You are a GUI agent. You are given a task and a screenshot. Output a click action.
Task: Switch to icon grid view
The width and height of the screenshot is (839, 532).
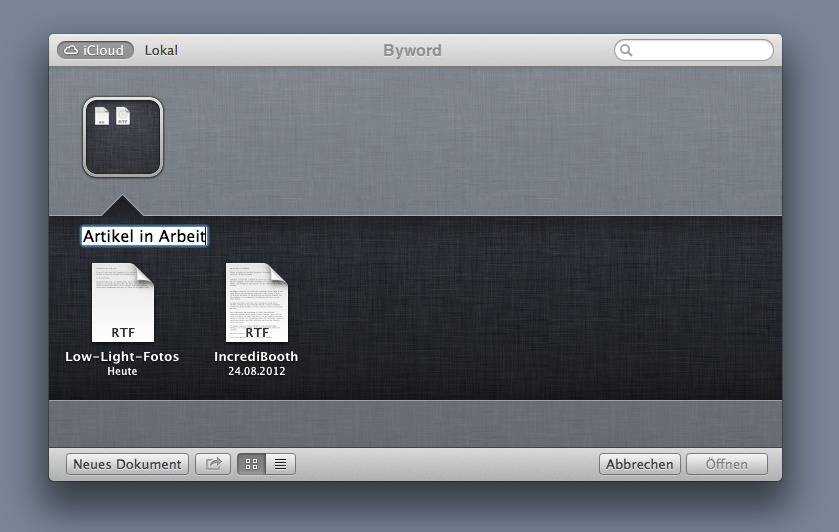click(251, 464)
